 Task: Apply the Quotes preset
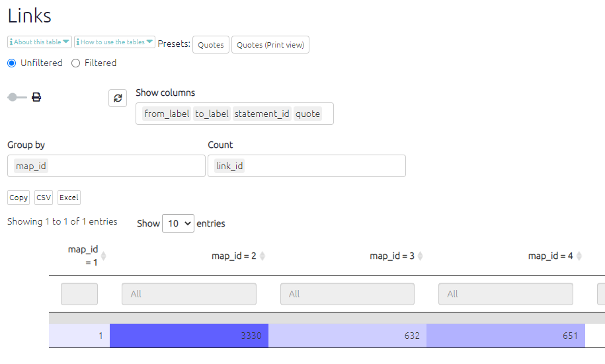tap(210, 45)
